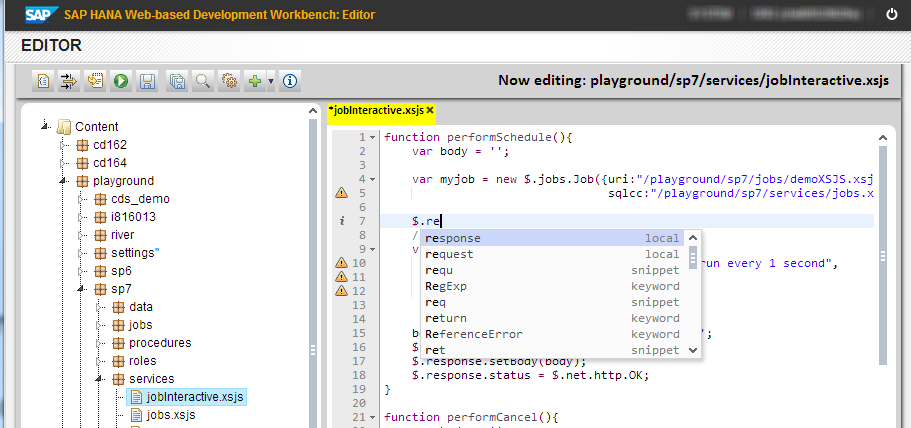Select the cd164 tree item
The image size is (911, 428).
point(110,163)
